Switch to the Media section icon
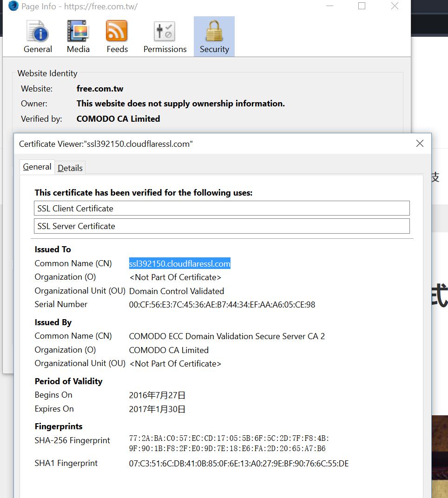The image size is (448, 498). pyautogui.click(x=78, y=37)
